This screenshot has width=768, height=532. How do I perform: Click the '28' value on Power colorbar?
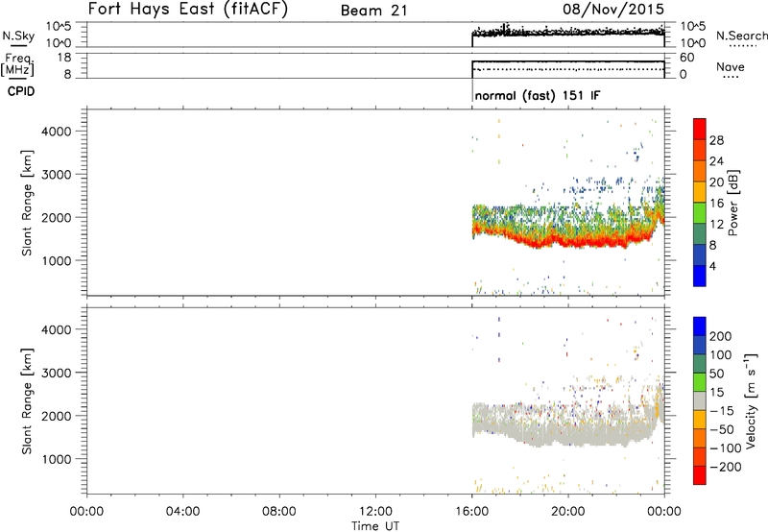click(716, 140)
